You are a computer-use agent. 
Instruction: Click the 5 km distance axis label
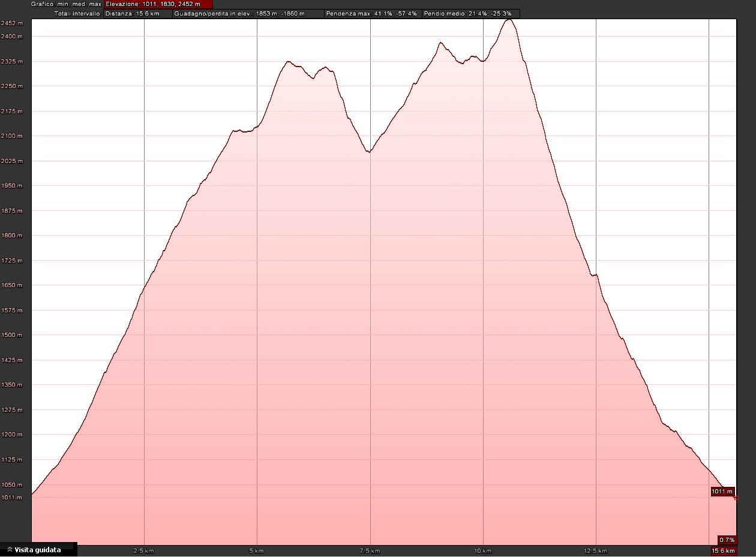(x=257, y=550)
